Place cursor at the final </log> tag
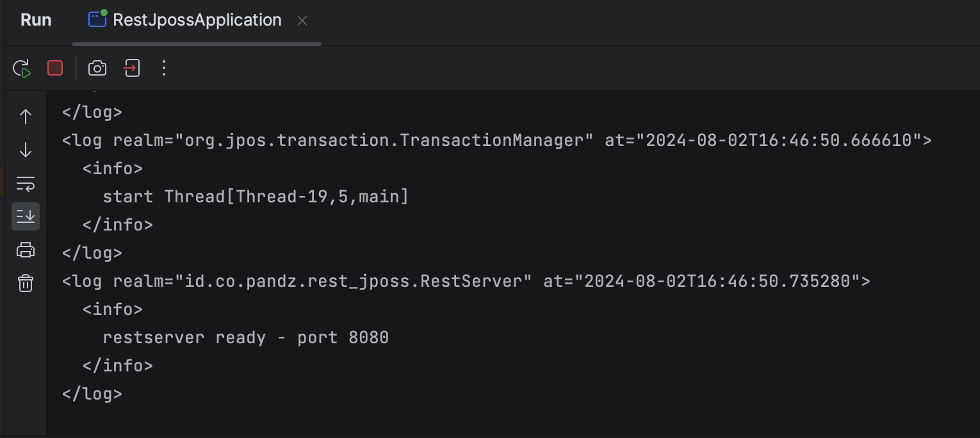This screenshot has height=438, width=980. (92, 394)
